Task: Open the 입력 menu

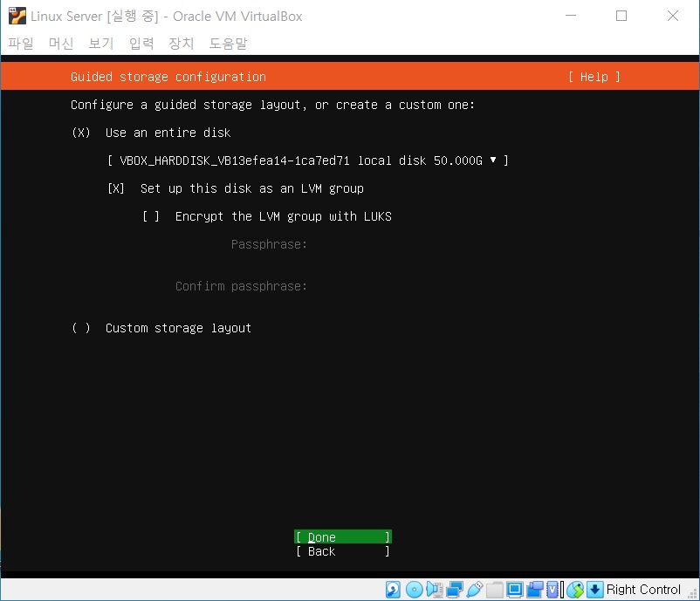Action: [141, 44]
